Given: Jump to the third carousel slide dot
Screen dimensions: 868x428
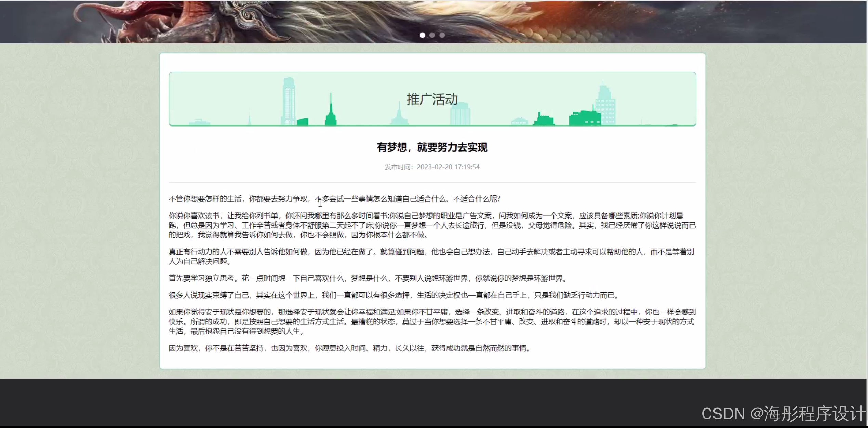Looking at the screenshot, I should (x=442, y=35).
